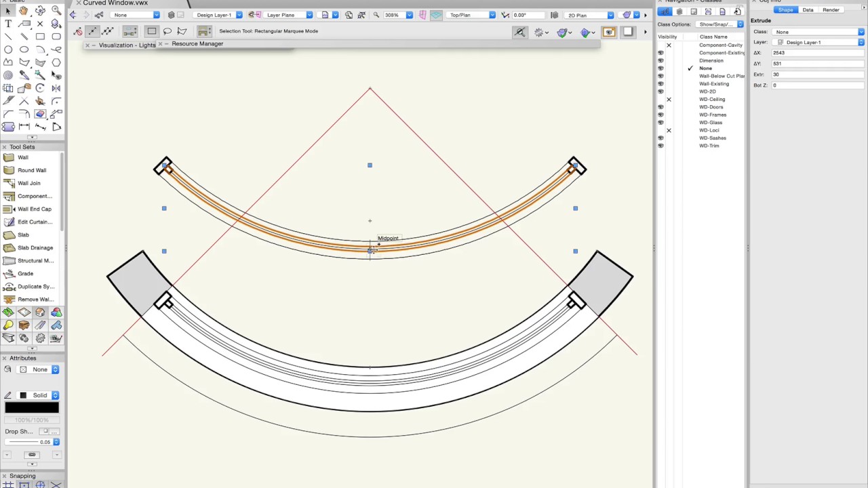Select the Polygonal Marquee mode
Viewport: 868px width, 488px height.
pos(182,31)
